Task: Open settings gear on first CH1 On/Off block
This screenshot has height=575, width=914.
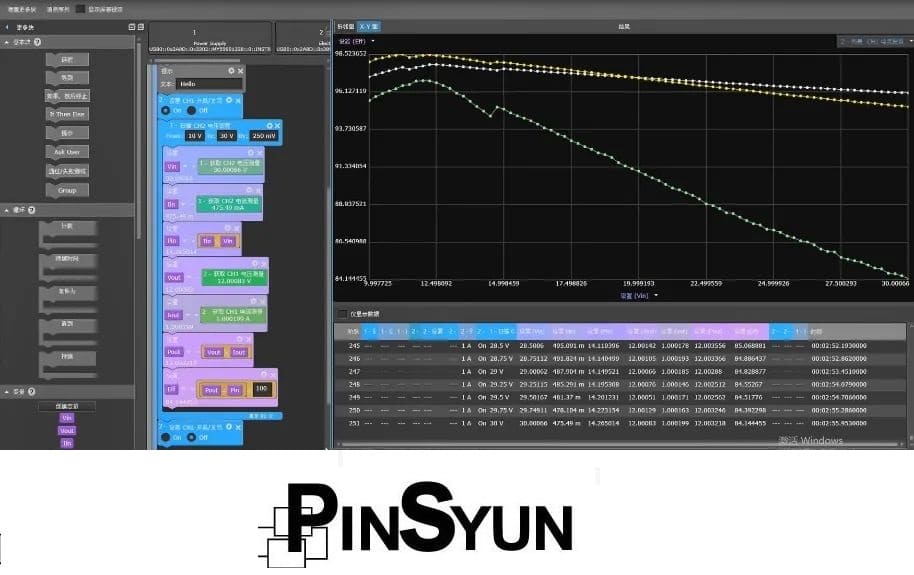Action: pyautogui.click(x=229, y=100)
